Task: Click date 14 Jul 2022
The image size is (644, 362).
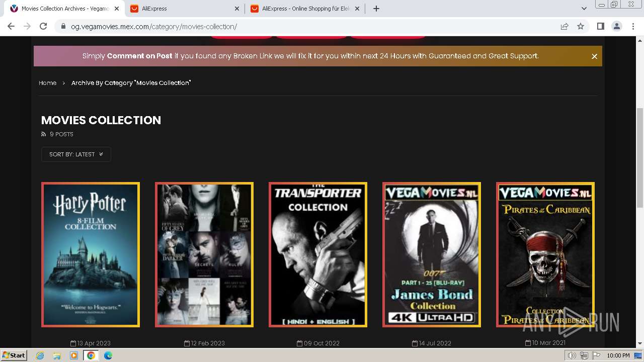Action: 432,343
